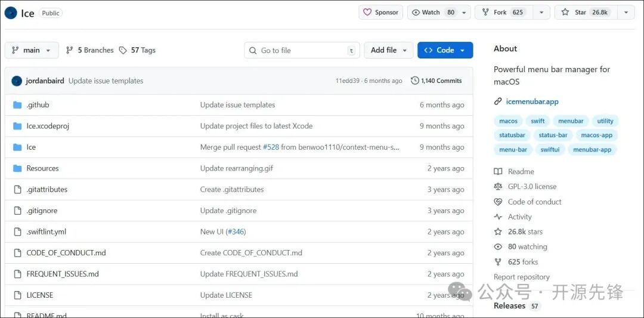Select the menu-bar topic tag
This screenshot has width=644, height=318.
coord(513,150)
